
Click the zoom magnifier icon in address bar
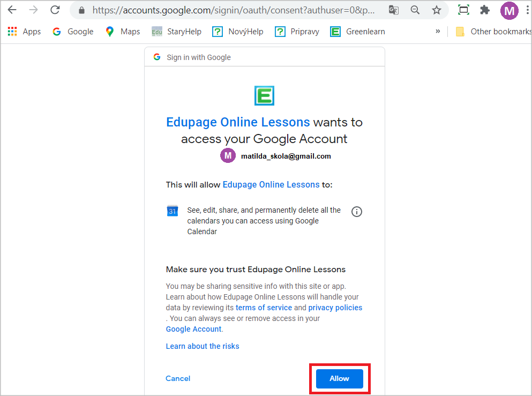[x=415, y=10]
